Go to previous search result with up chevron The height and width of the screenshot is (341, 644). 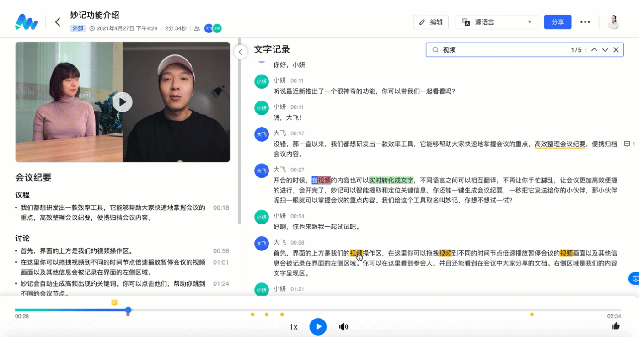(x=595, y=49)
